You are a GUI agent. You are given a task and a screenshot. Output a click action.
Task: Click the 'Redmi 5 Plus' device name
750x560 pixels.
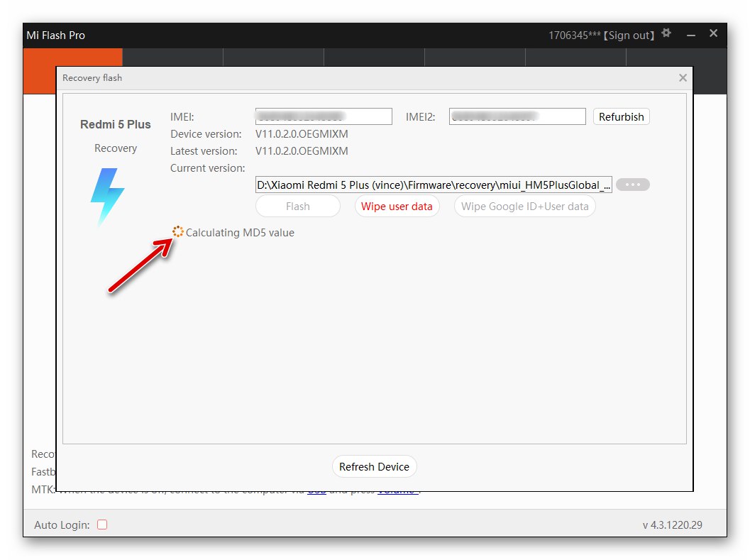[115, 124]
